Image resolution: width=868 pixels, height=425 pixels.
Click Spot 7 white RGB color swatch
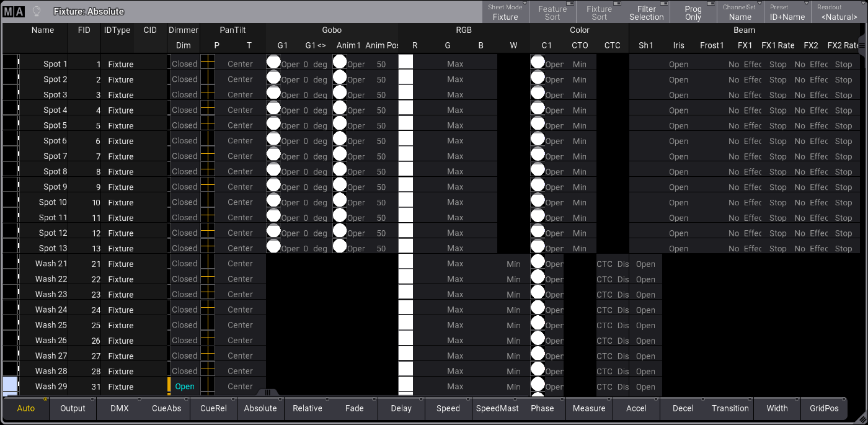coord(405,154)
